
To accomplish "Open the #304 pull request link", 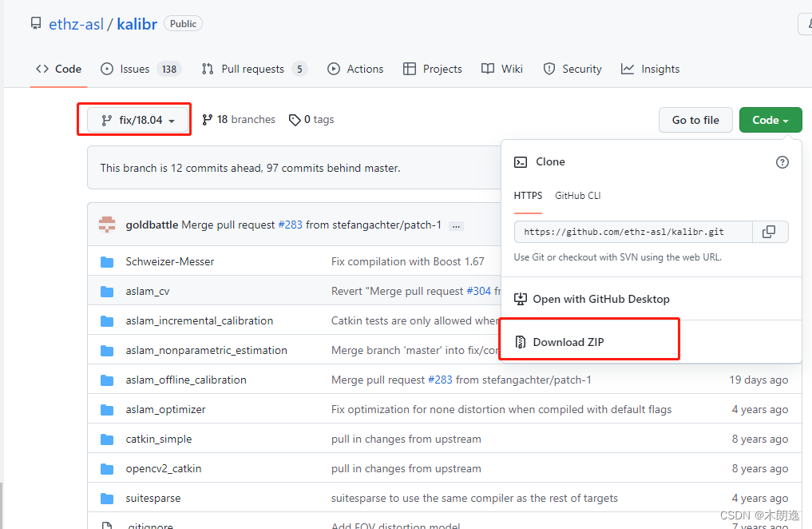I will (x=478, y=291).
